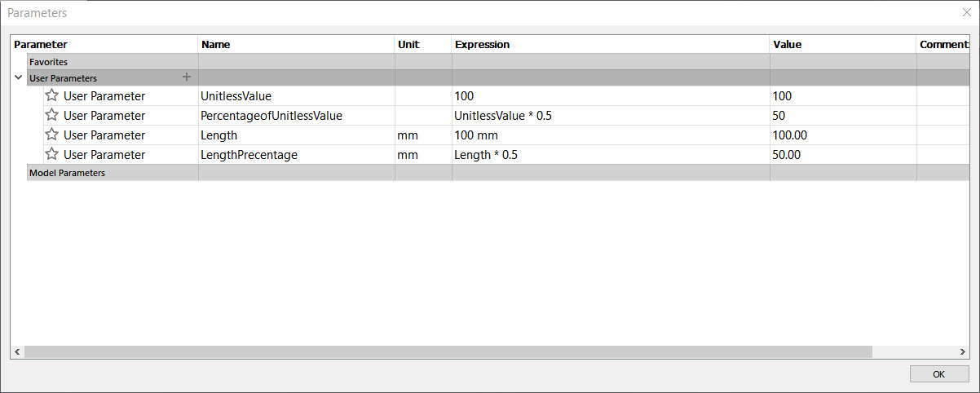
Task: Click the value 50 for PercentageofUnitlessValue
Action: click(x=843, y=116)
